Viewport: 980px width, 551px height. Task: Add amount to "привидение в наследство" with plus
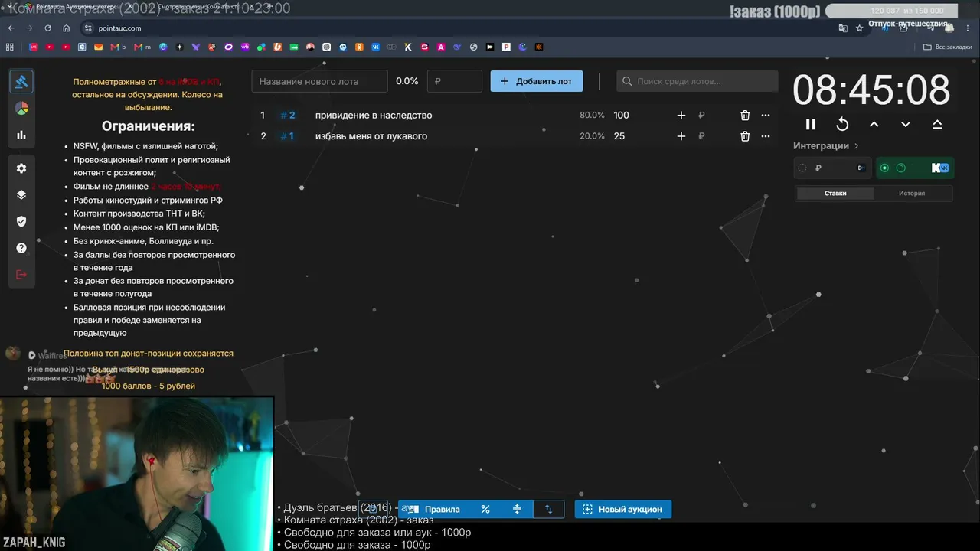click(681, 116)
